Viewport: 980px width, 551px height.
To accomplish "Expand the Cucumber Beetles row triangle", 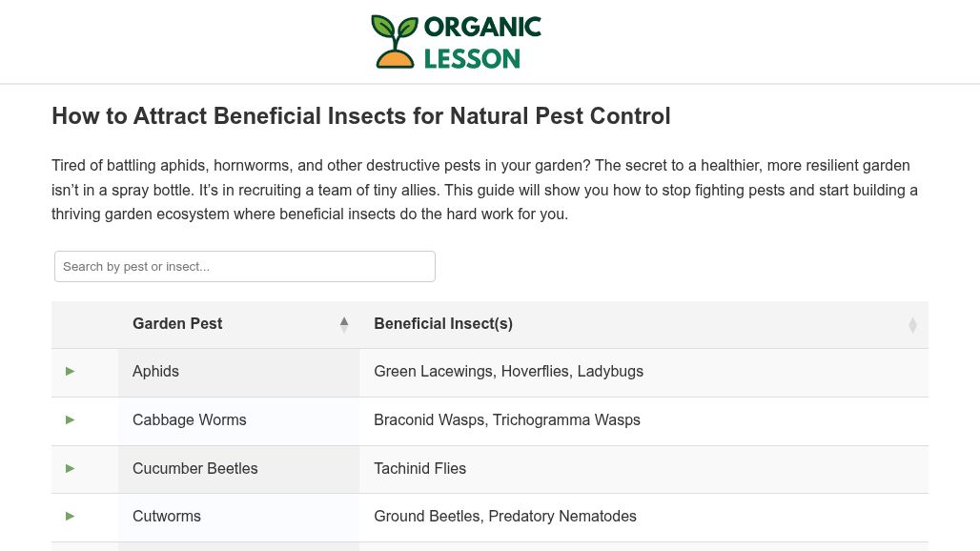I will click(x=70, y=469).
